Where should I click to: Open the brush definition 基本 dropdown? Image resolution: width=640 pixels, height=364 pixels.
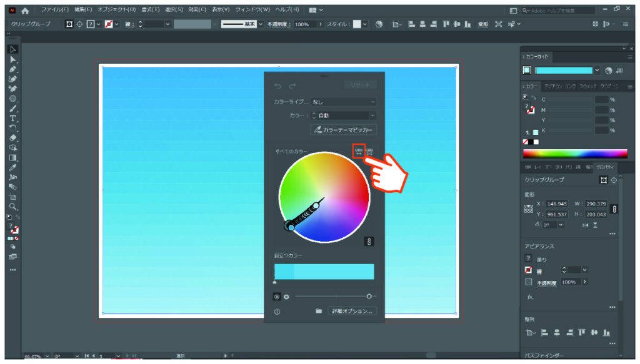click(x=261, y=24)
